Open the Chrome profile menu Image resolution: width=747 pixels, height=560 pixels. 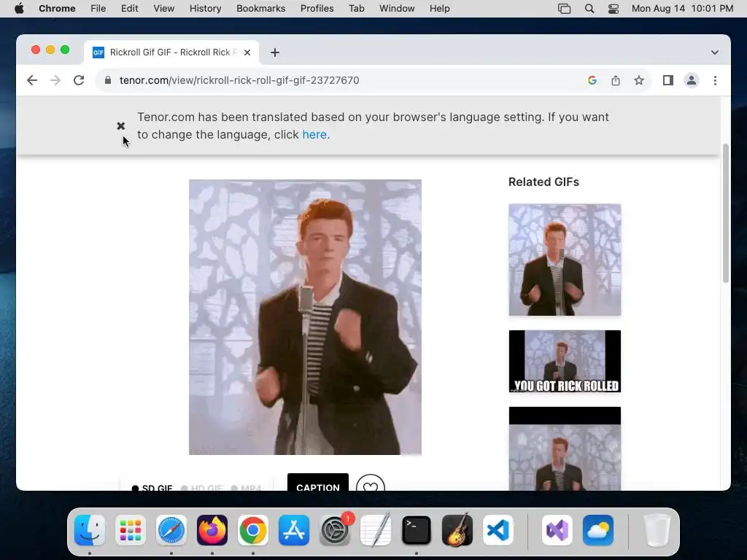pos(692,80)
